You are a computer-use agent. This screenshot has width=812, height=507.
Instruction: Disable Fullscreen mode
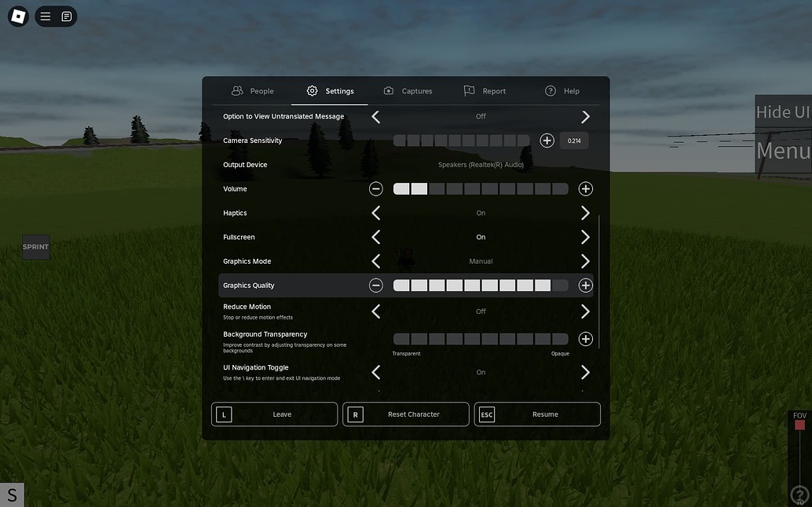[375, 236]
